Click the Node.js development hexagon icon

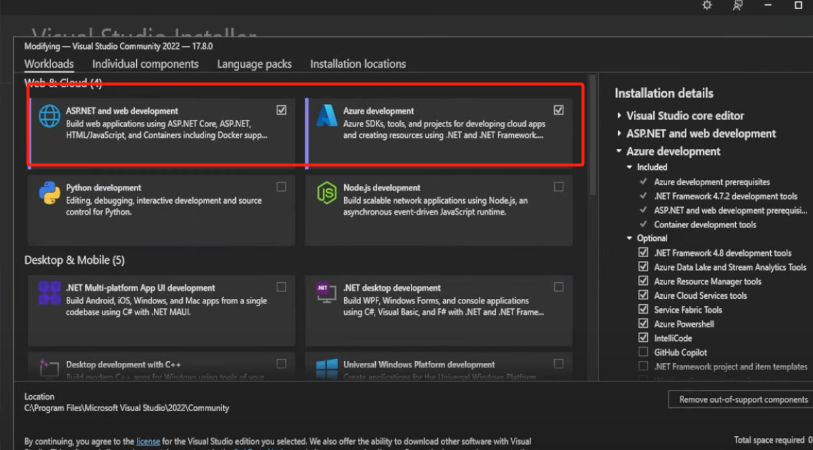[x=327, y=193]
